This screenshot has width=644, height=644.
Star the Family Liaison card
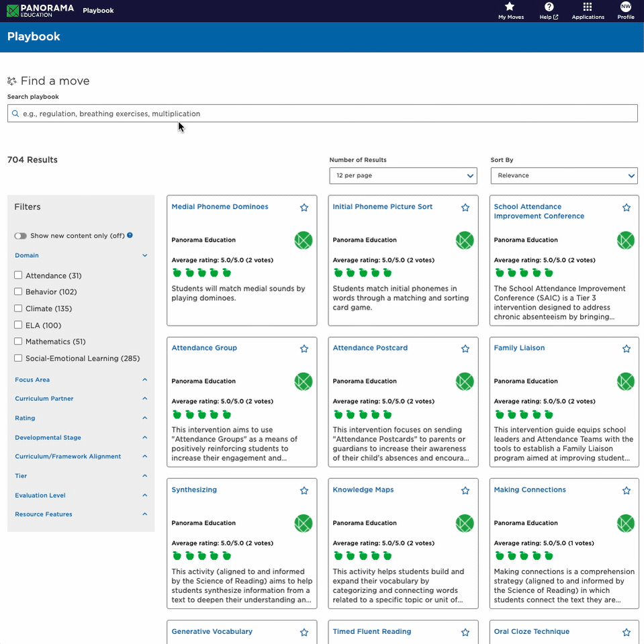[627, 349]
